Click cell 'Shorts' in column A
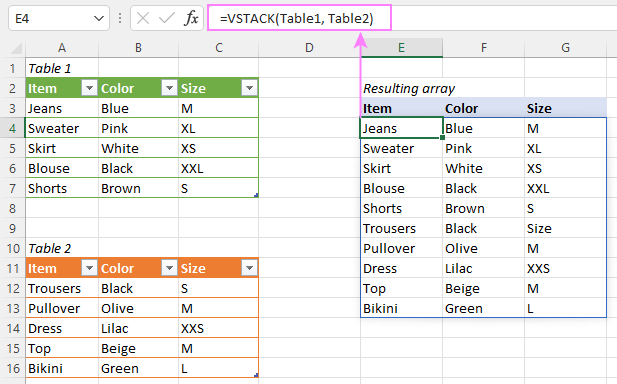617x384 pixels. 62,188
